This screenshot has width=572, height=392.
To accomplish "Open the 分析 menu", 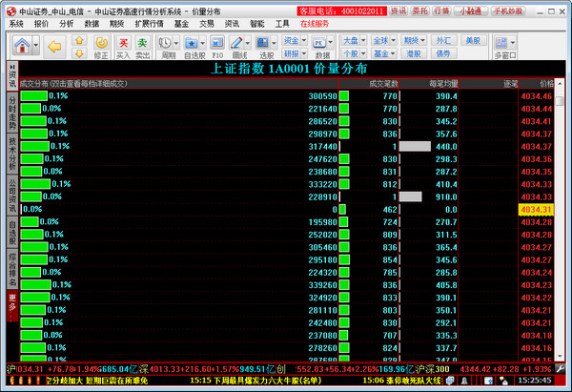I will 66,22.
